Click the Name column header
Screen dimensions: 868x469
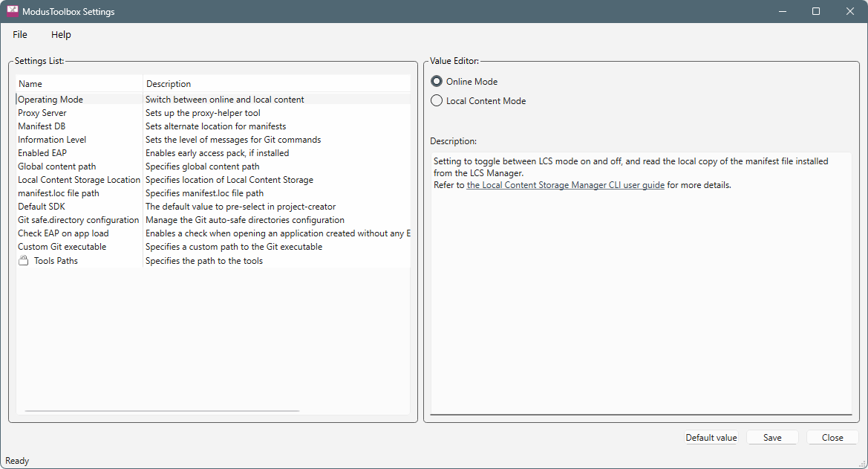tap(30, 84)
